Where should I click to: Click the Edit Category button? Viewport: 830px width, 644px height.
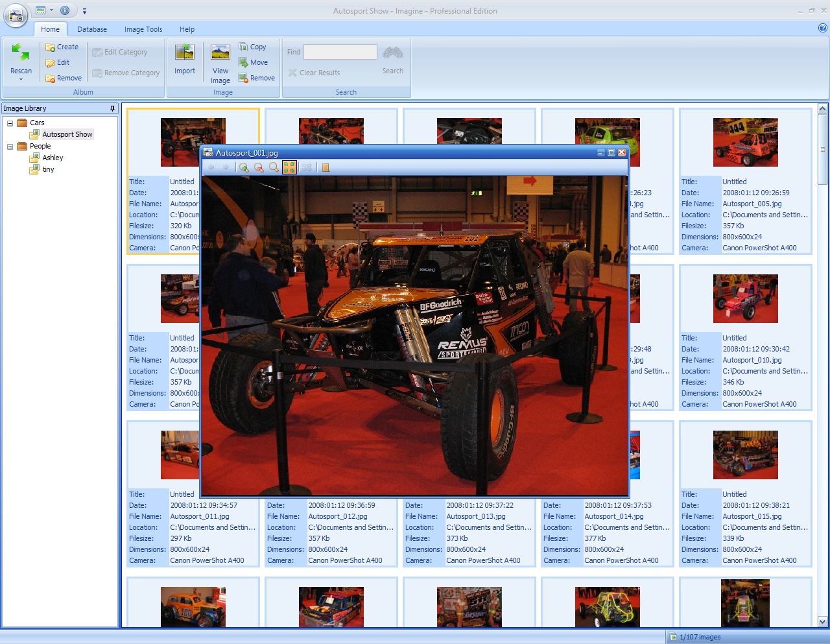(x=120, y=52)
